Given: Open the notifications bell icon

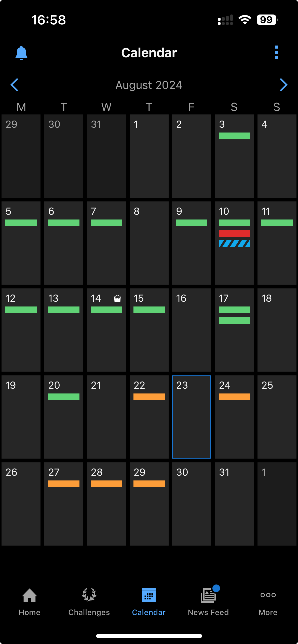Looking at the screenshot, I should 21,53.
